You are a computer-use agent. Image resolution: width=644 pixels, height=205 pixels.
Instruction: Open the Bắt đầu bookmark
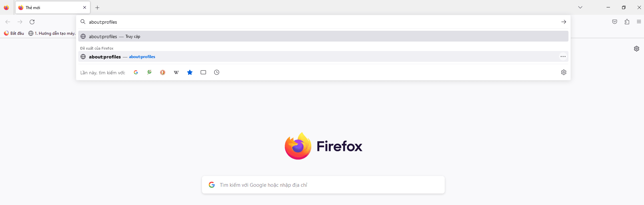point(14,33)
